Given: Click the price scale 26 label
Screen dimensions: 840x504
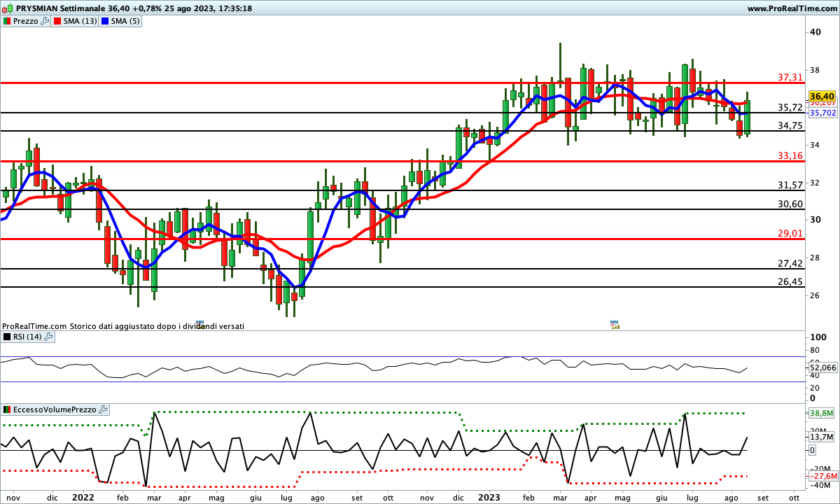Looking at the screenshot, I should coord(815,295).
